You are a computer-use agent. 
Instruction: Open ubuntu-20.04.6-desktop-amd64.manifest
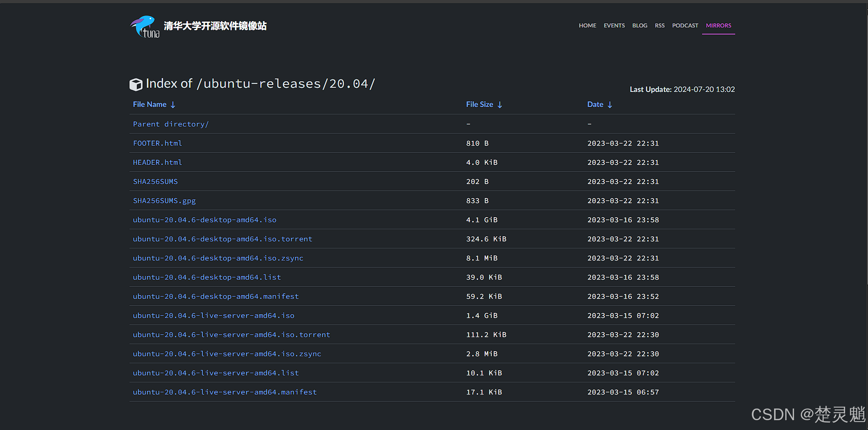pos(216,296)
